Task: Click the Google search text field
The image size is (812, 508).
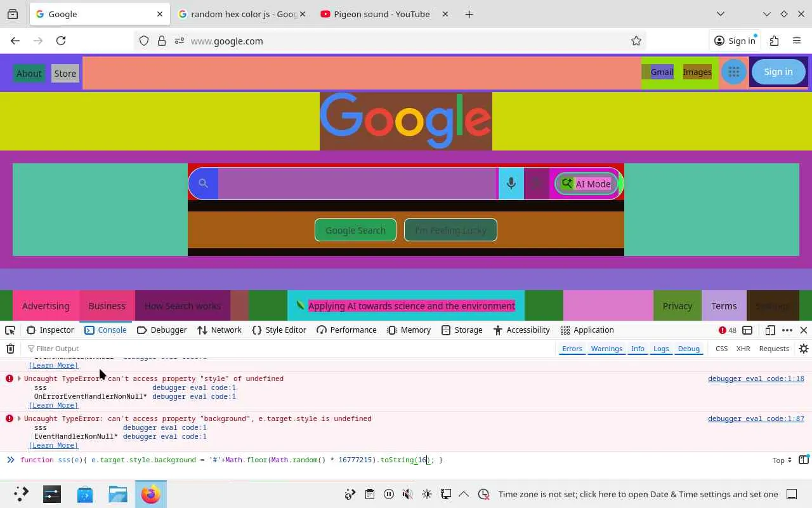Action: click(358, 184)
